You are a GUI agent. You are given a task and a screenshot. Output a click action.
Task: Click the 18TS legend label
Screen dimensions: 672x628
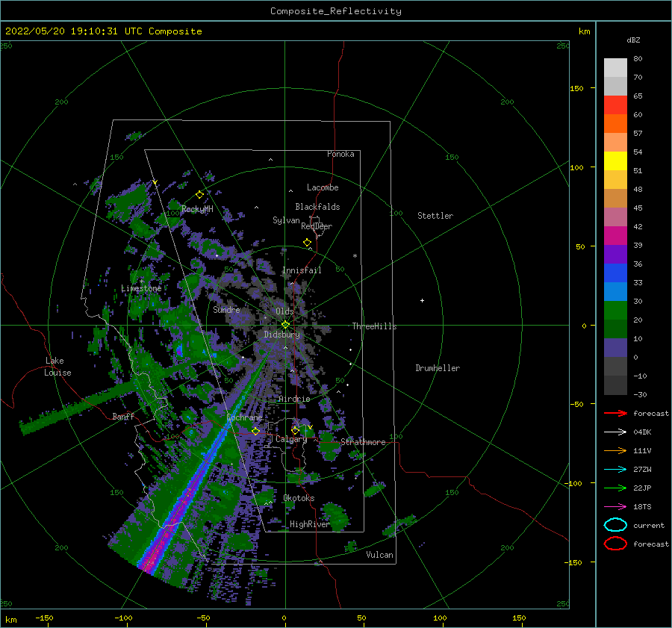[642, 507]
